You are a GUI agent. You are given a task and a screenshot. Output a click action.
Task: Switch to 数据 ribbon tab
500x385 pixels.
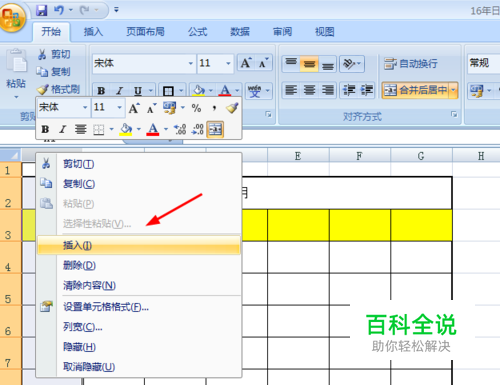pyautogui.click(x=240, y=32)
